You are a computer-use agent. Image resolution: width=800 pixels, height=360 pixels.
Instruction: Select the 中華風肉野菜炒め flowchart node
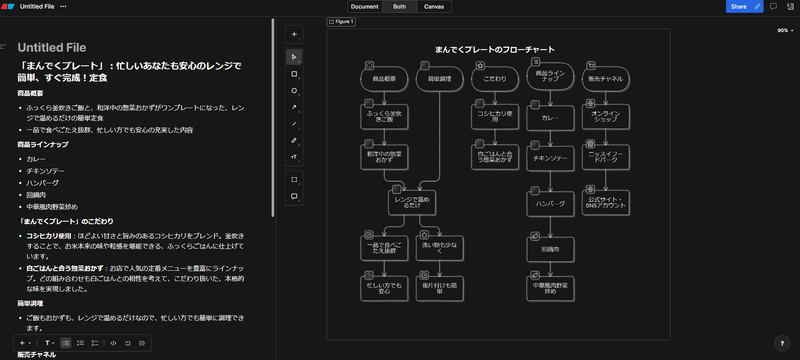[x=550, y=289]
